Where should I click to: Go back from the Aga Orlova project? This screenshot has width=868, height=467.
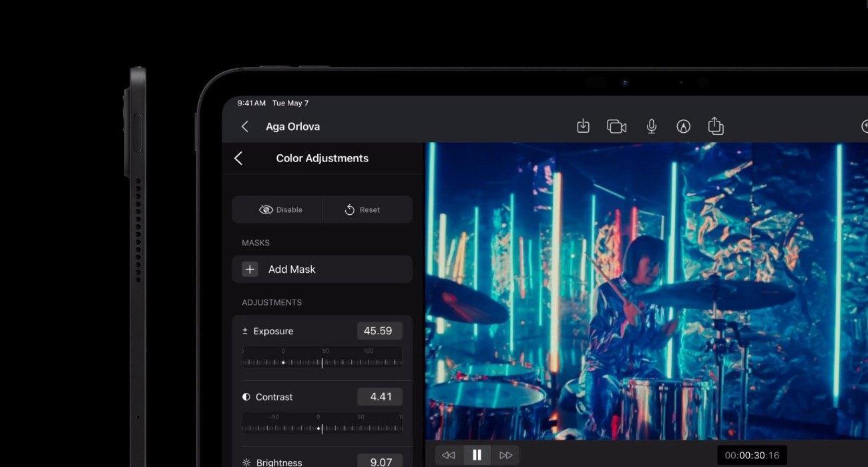(245, 126)
